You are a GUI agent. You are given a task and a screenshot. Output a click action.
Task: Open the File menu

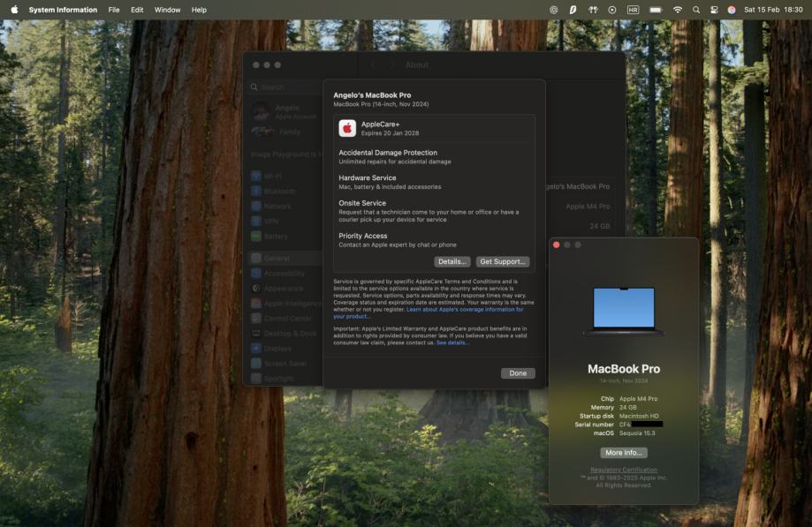coord(114,10)
